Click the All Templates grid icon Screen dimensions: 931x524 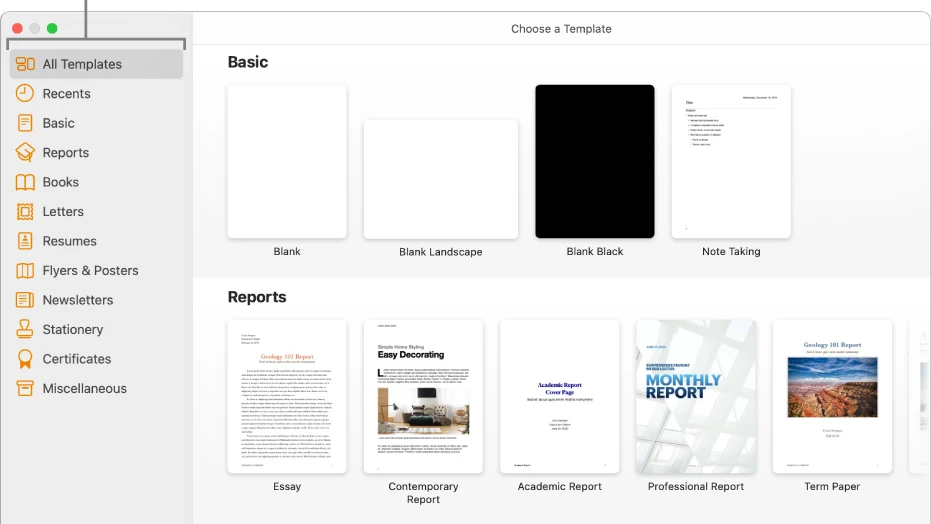click(x=25, y=63)
